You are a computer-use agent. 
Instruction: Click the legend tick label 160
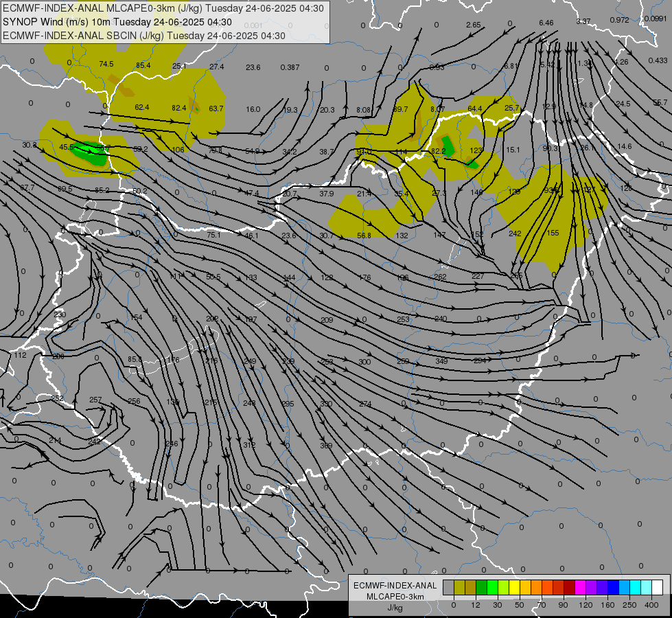click(x=607, y=605)
